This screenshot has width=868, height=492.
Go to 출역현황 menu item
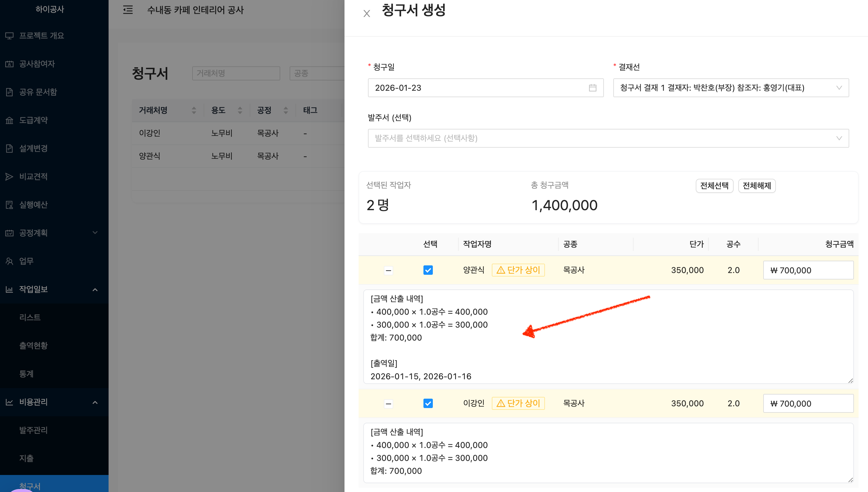(33, 345)
